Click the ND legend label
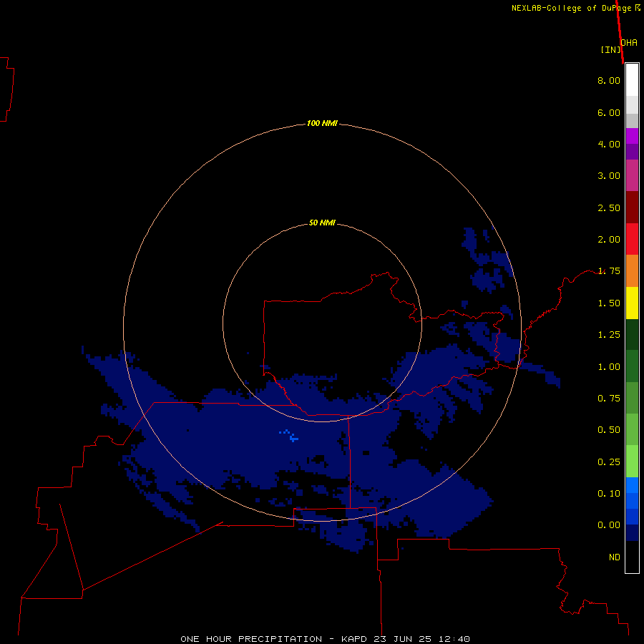This screenshot has width=644, height=644. [x=615, y=557]
